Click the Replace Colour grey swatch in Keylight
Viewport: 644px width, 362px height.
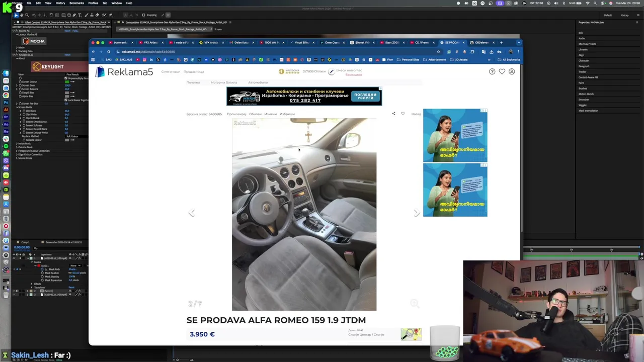(67, 140)
